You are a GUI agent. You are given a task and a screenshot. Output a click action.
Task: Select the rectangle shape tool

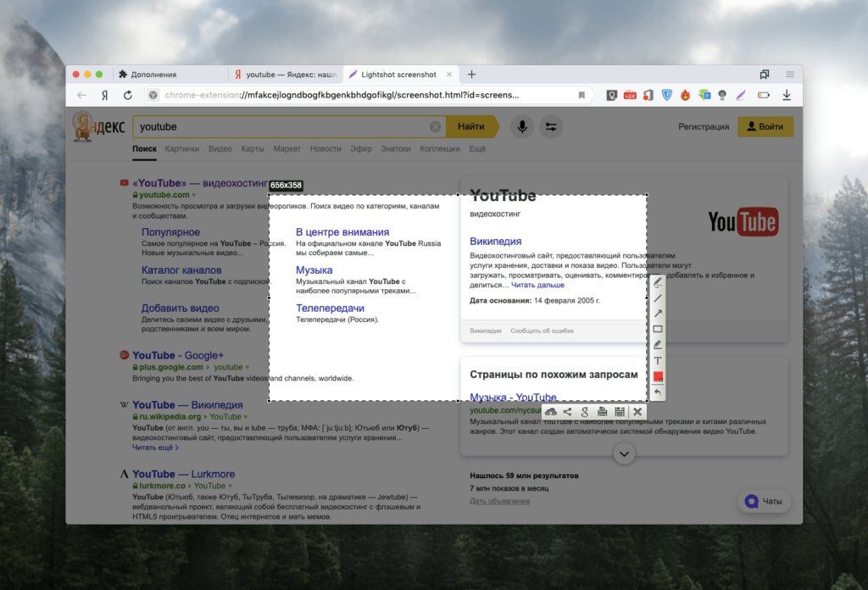658,329
